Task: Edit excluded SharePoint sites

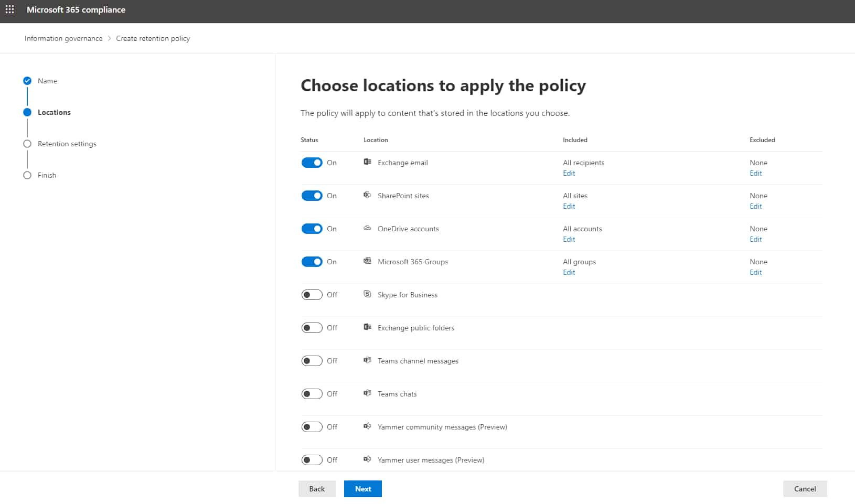Action: tap(756, 206)
